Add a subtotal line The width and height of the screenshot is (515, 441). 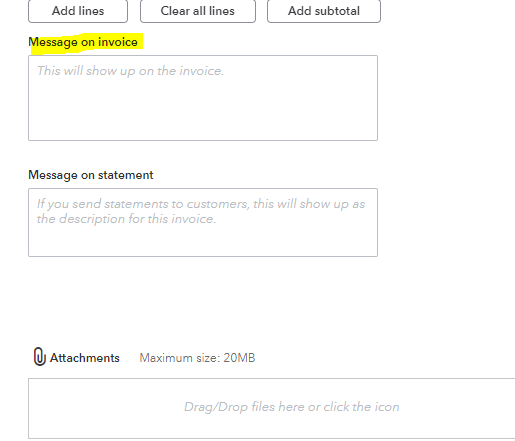[324, 11]
